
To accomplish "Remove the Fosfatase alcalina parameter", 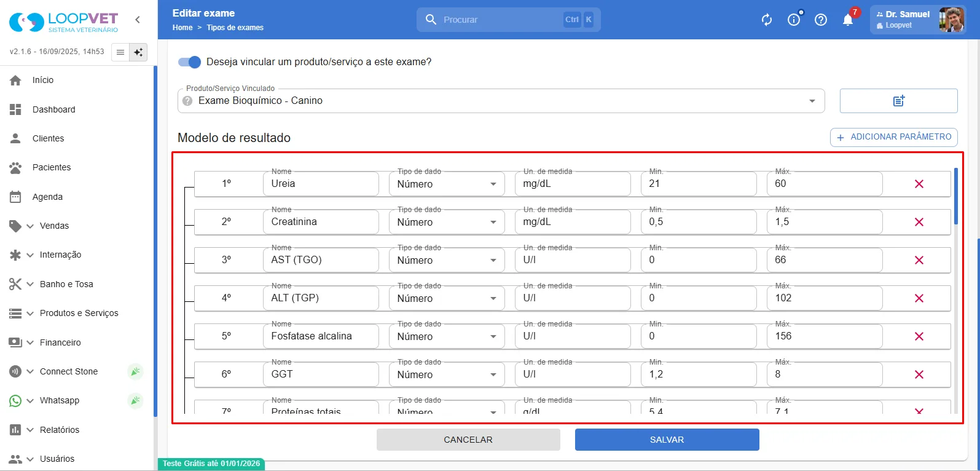I will click(919, 336).
